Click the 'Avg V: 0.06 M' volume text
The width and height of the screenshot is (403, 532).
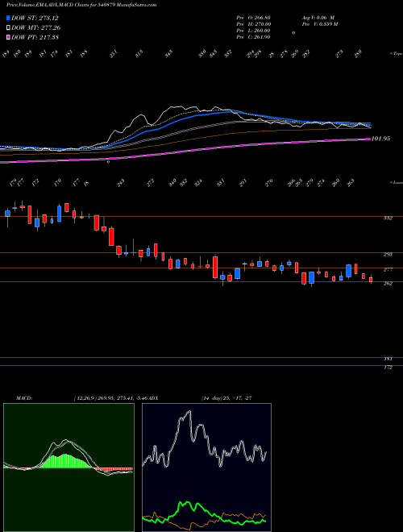click(318, 18)
